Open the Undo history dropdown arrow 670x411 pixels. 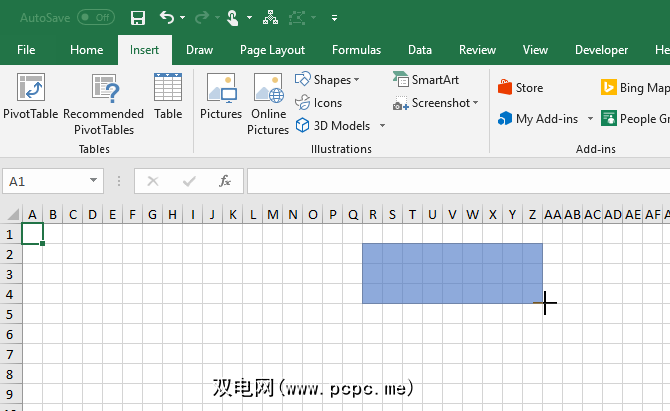point(183,18)
